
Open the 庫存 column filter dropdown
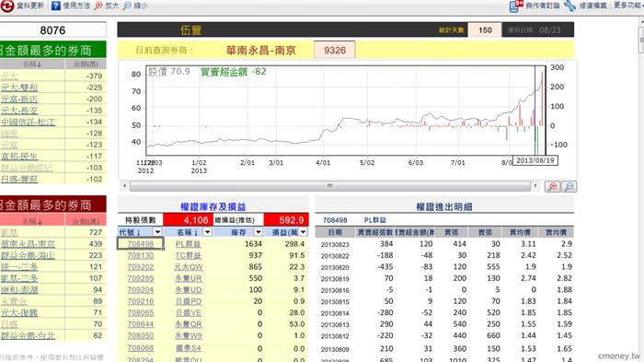[x=258, y=232]
